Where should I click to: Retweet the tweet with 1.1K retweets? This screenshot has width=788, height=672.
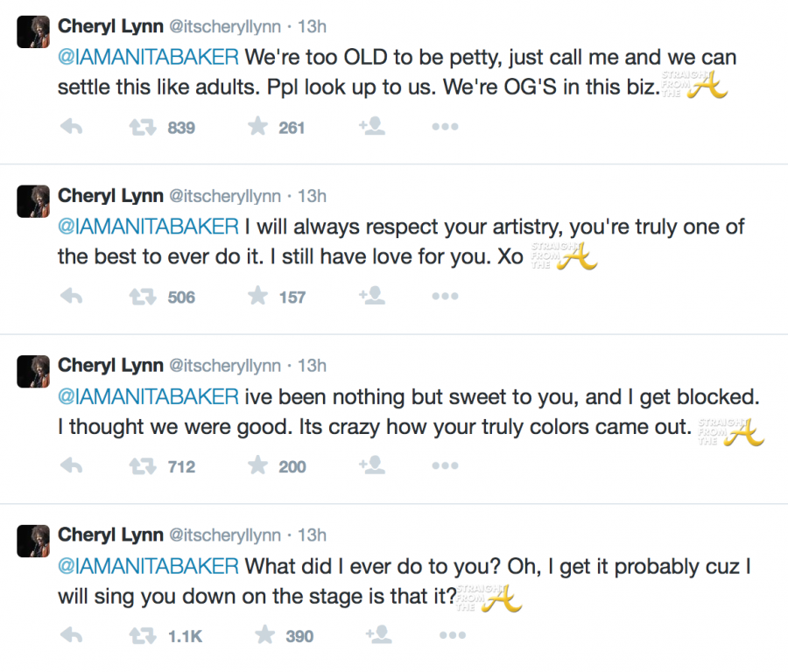(x=141, y=636)
